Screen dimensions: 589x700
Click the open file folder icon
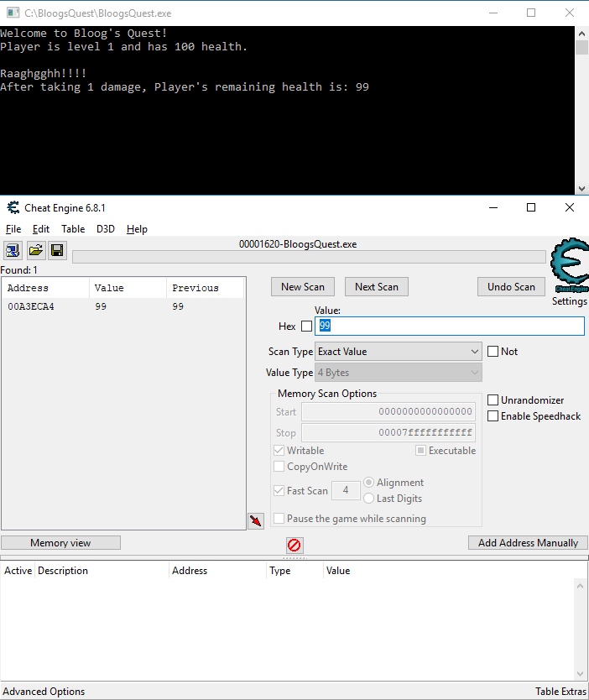click(36, 250)
